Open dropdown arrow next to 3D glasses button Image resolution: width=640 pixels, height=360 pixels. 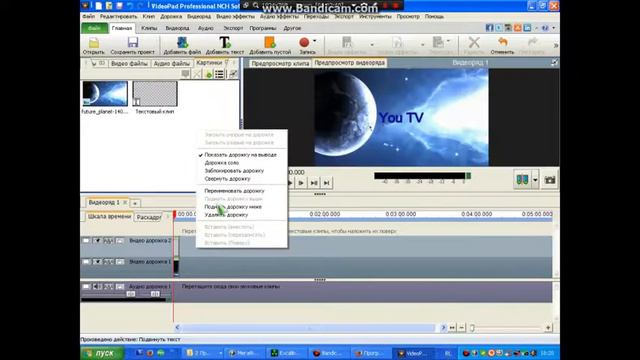pyautogui.click(x=535, y=180)
